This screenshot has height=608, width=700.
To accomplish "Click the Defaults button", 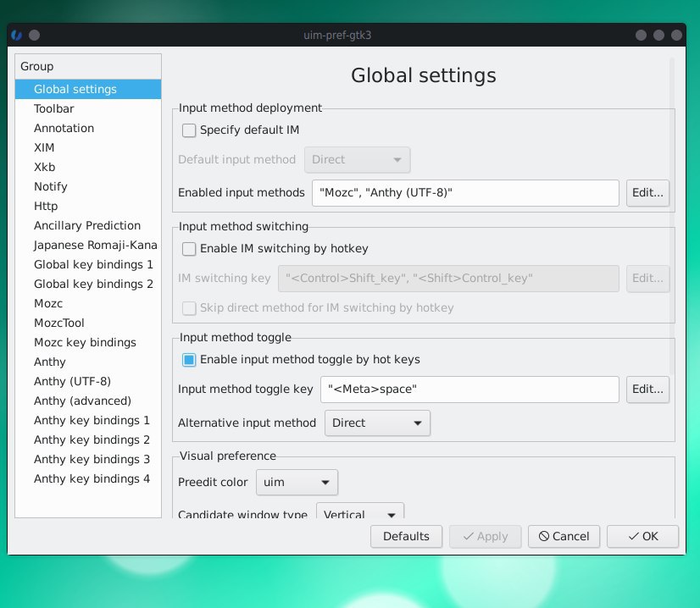I will coord(406,536).
